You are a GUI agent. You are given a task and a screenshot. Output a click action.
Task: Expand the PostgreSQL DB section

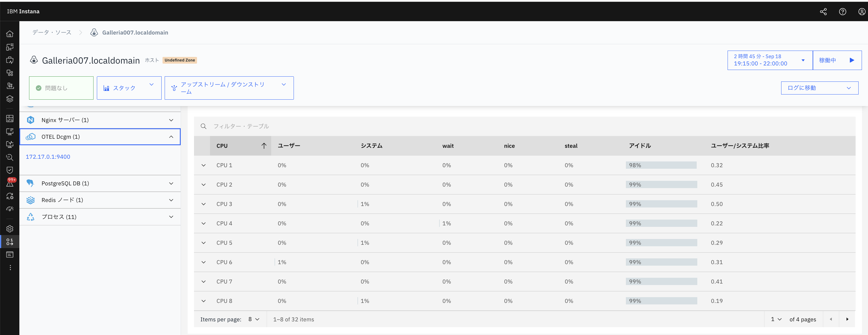coord(171,184)
